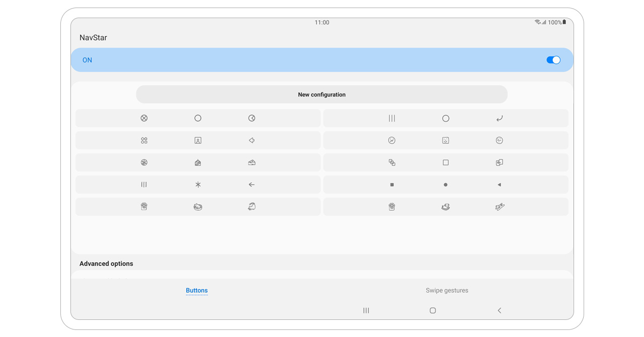The width and height of the screenshot is (644, 337).
Task: Open the Advanced options section
Action: click(x=106, y=264)
